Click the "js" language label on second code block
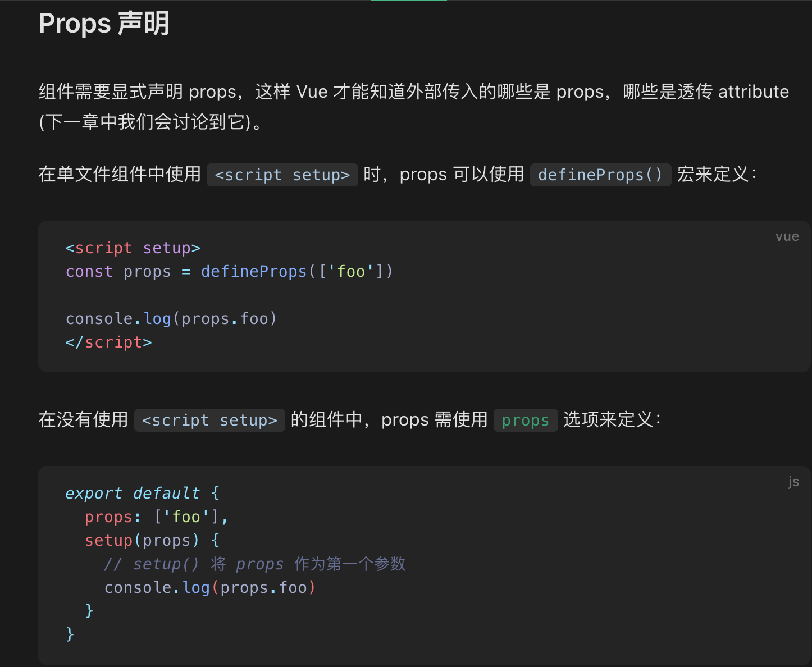Viewport: 812px width, 667px height. (x=793, y=482)
